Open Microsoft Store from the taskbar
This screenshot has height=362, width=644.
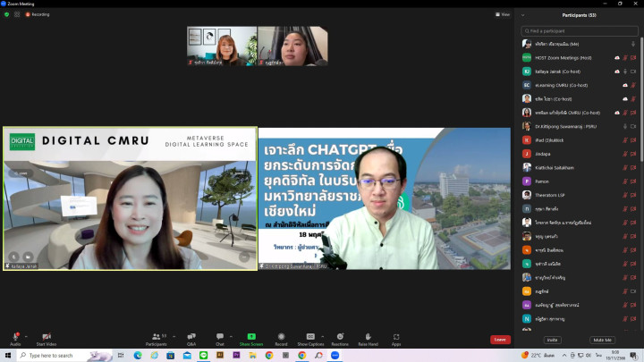coord(171,356)
